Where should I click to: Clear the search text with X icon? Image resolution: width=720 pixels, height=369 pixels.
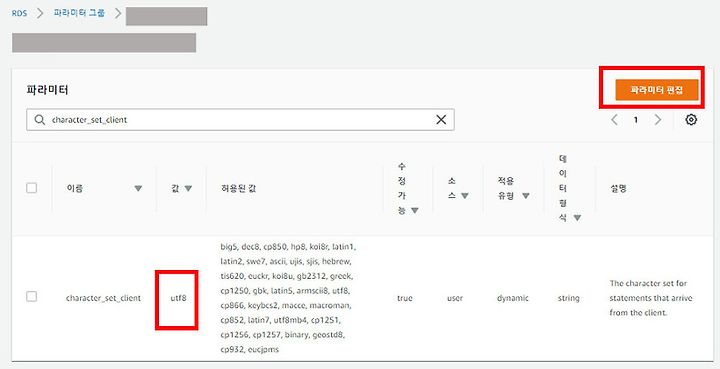(441, 120)
